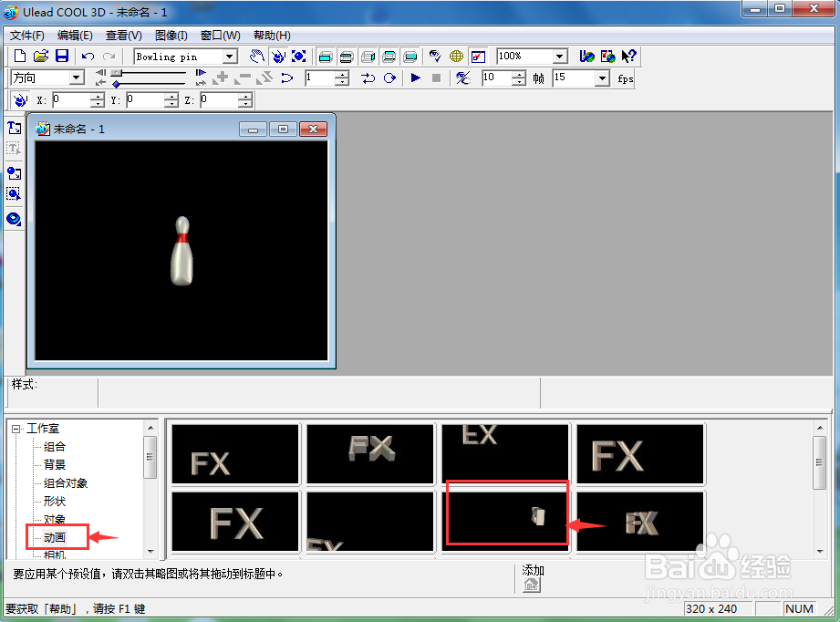Click the yellow globe wireframe icon
The width and height of the screenshot is (840, 622).
click(x=456, y=56)
